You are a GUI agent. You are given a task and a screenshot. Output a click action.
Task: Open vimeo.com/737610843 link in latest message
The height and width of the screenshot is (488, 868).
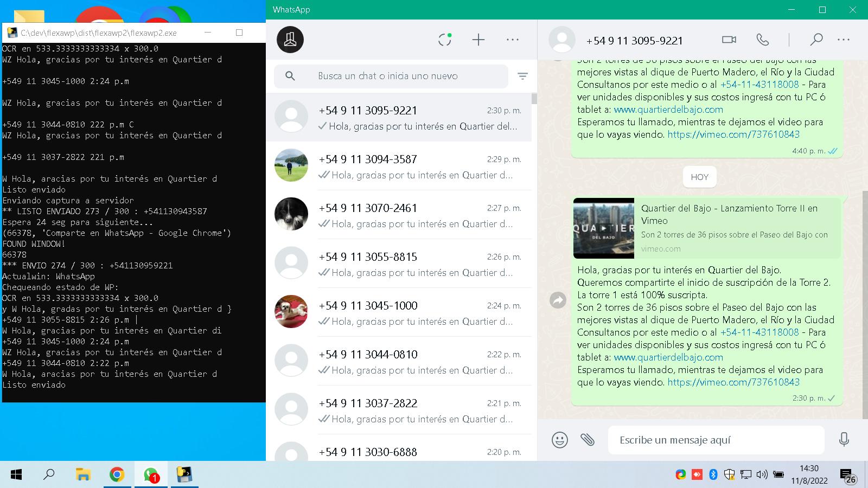pos(733,382)
